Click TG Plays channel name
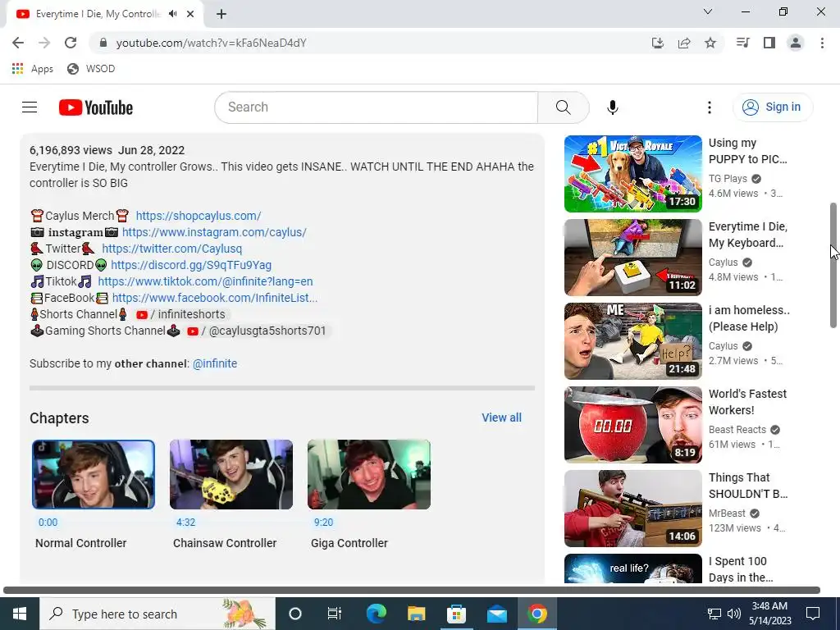Viewport: 840px width, 630px height. (728, 179)
